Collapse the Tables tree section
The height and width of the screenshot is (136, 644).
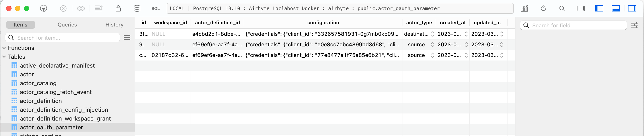click(4, 57)
